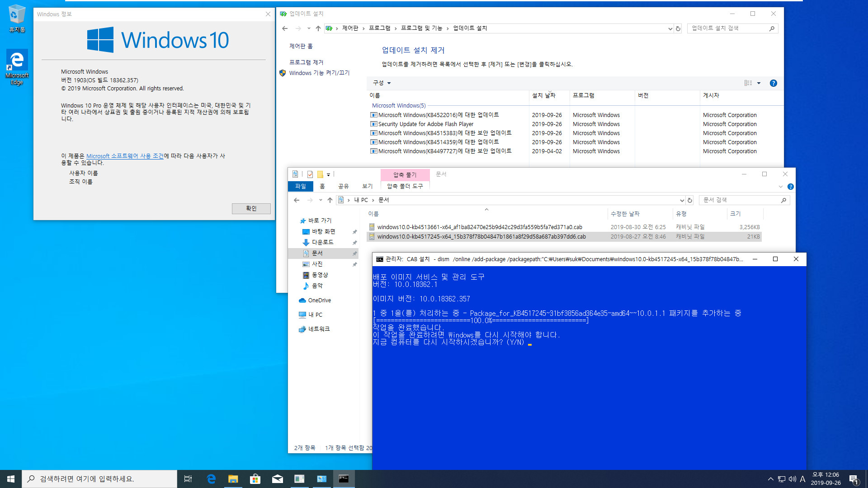Open the 파일 tab in File Explorer
The width and height of the screenshot is (868, 488).
pos(300,186)
